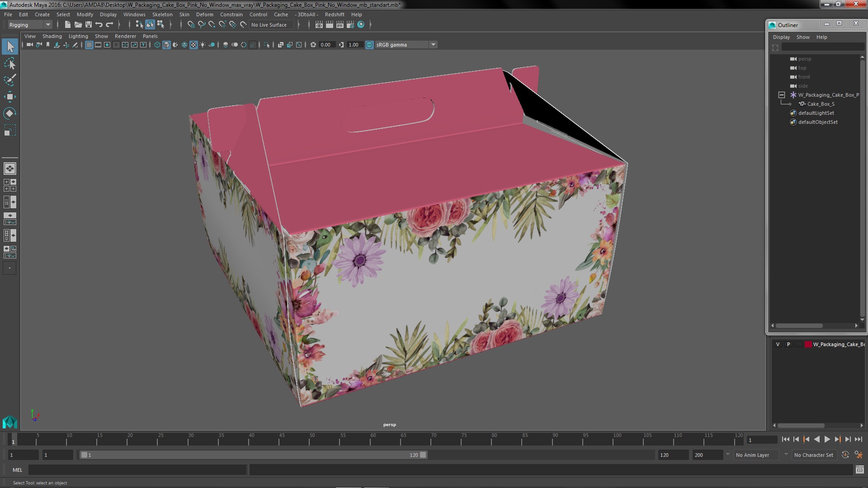Choose the Rotate tool
Screen dimensions: 868x488
9,113
